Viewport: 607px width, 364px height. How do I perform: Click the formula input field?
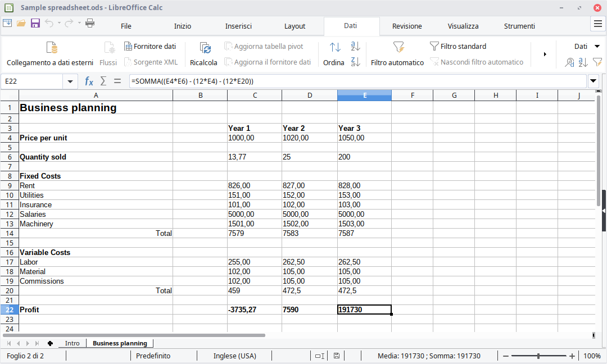point(357,81)
